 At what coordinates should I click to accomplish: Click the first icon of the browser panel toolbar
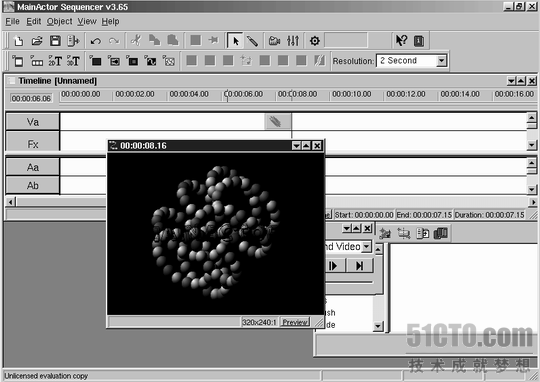(385, 234)
